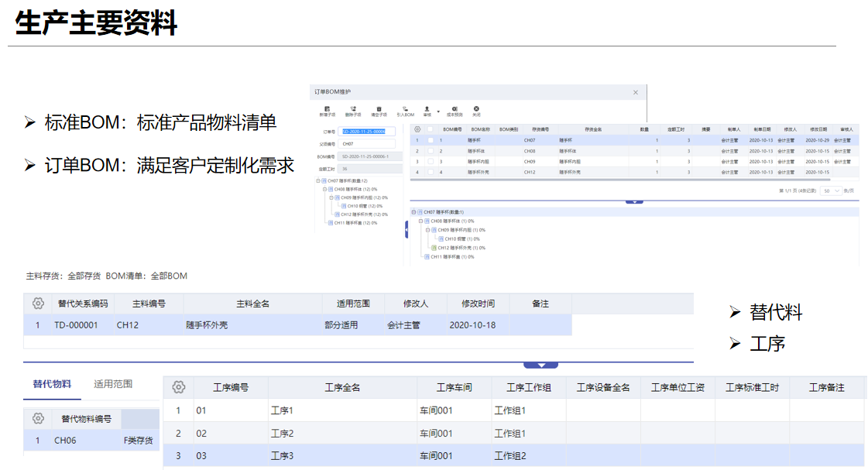
Task: Click node icon of CH11 随手杯盖 (12) in left tree
Action: (331, 223)
